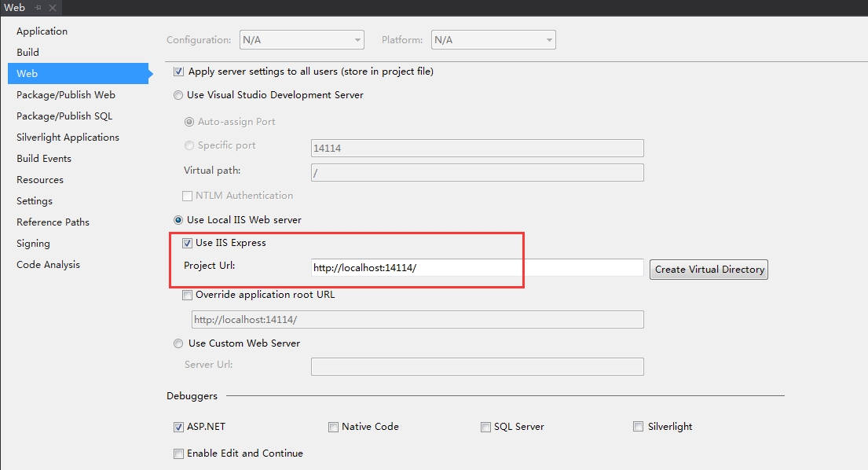Select Use Visual Studio Development Server

(x=178, y=95)
